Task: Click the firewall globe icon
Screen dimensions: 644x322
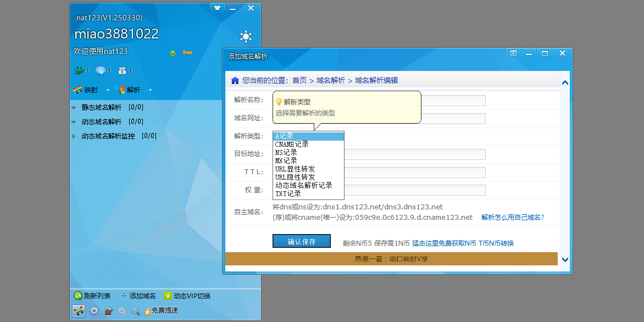Action: click(108, 311)
